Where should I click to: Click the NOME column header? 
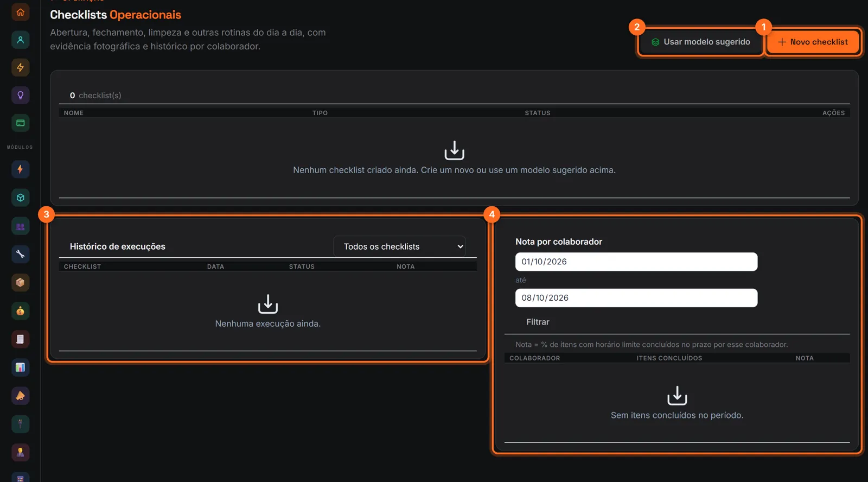[x=74, y=113]
